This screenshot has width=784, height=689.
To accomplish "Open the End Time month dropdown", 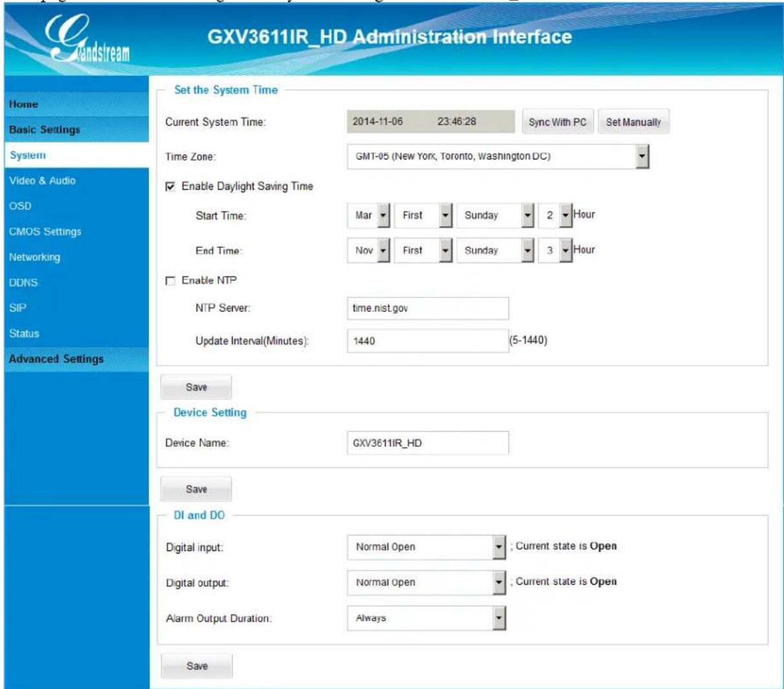I will click(x=369, y=251).
